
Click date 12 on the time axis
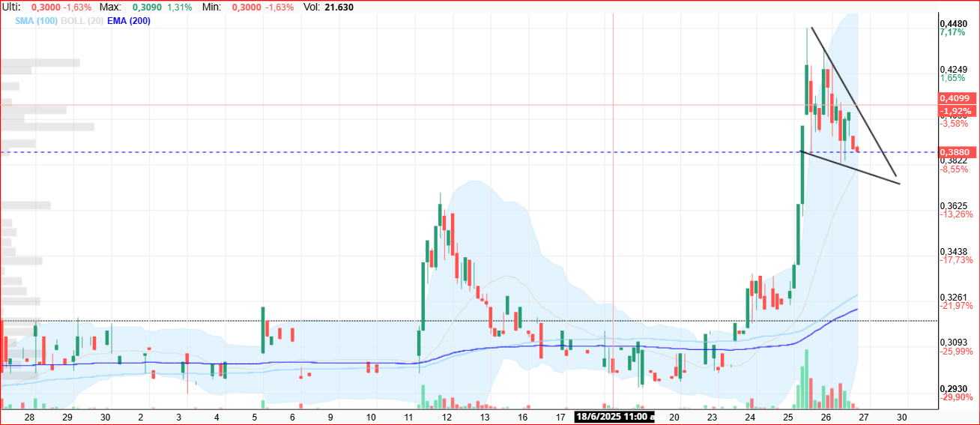(x=447, y=417)
